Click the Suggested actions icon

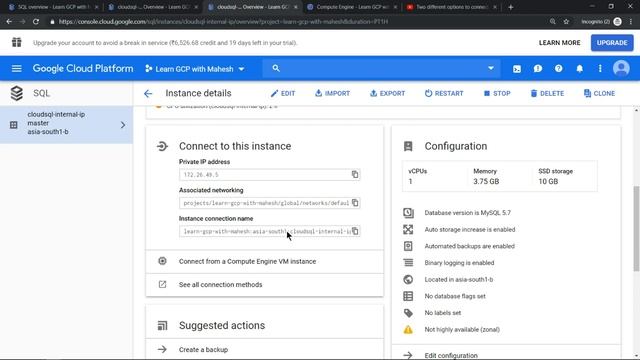(162, 325)
